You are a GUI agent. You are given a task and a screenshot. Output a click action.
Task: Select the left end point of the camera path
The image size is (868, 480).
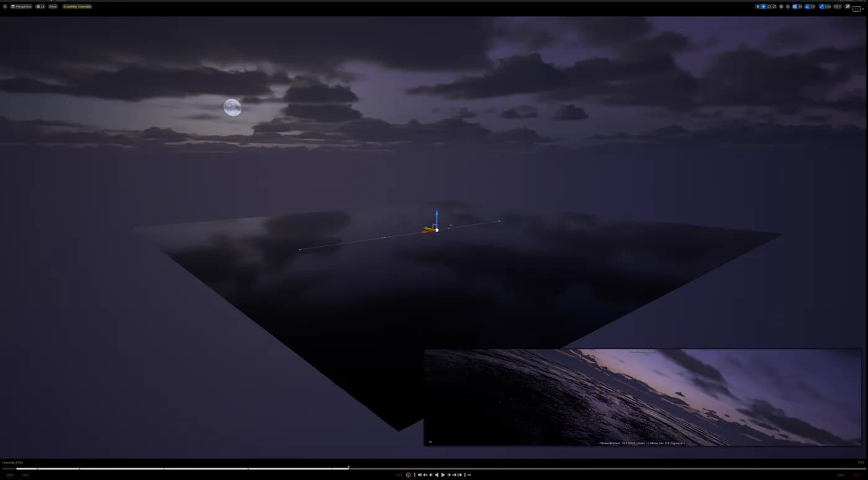299,250
